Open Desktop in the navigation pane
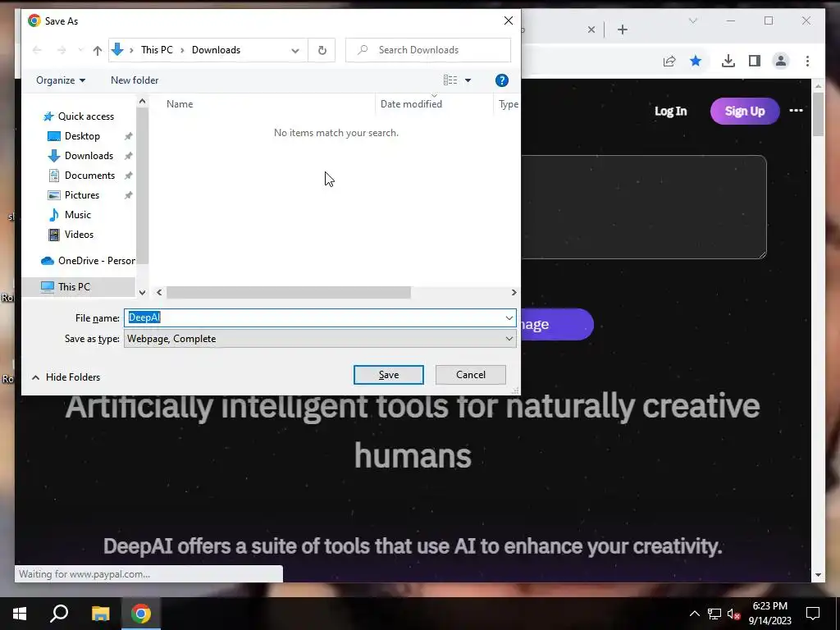The width and height of the screenshot is (840, 630). [82, 136]
